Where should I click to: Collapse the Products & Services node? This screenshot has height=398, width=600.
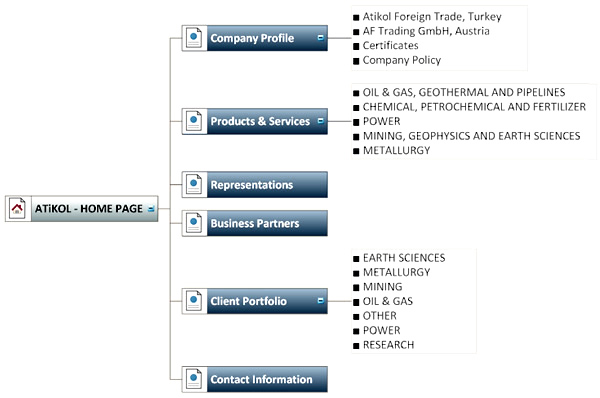(x=321, y=121)
